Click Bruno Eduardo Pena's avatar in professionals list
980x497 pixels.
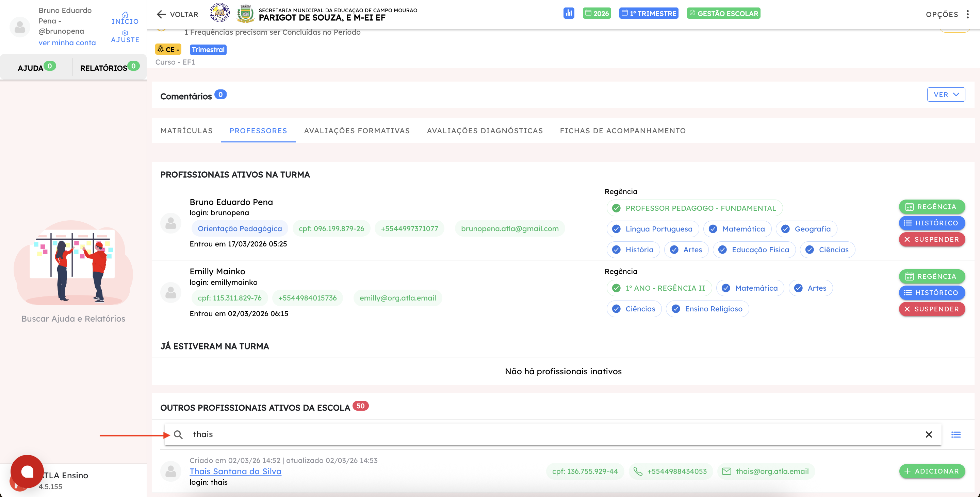coord(171,223)
